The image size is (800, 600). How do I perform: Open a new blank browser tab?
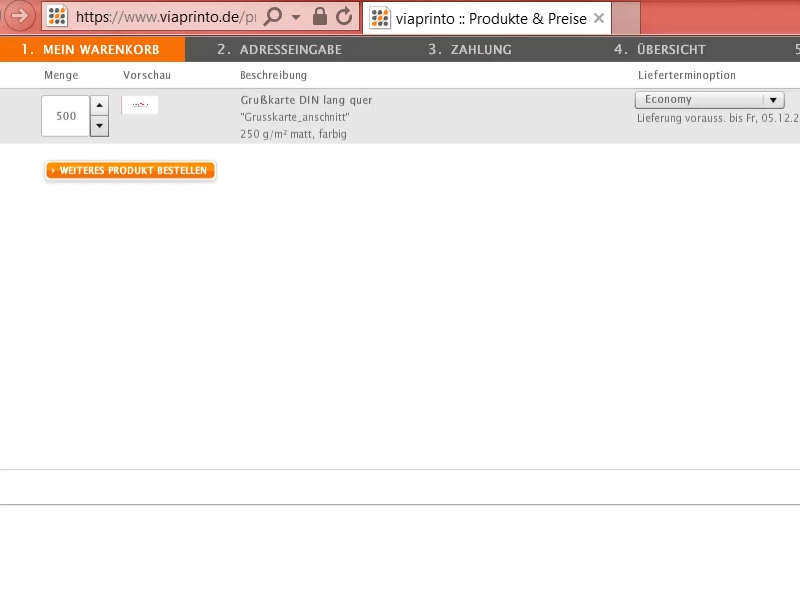click(626, 18)
